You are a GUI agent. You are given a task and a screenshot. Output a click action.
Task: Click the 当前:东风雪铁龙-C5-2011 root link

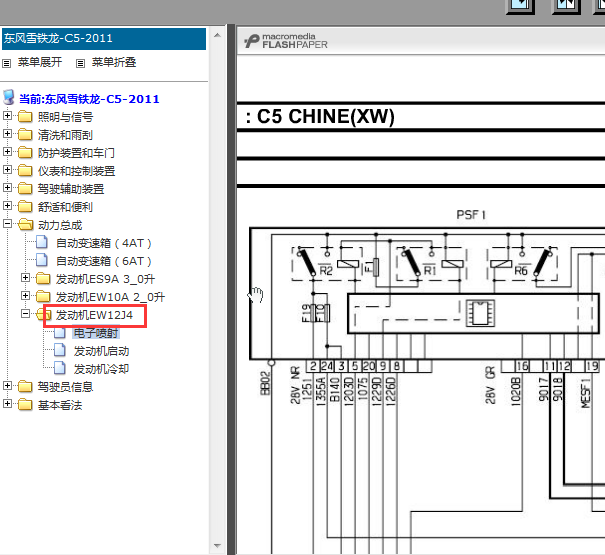[89, 99]
